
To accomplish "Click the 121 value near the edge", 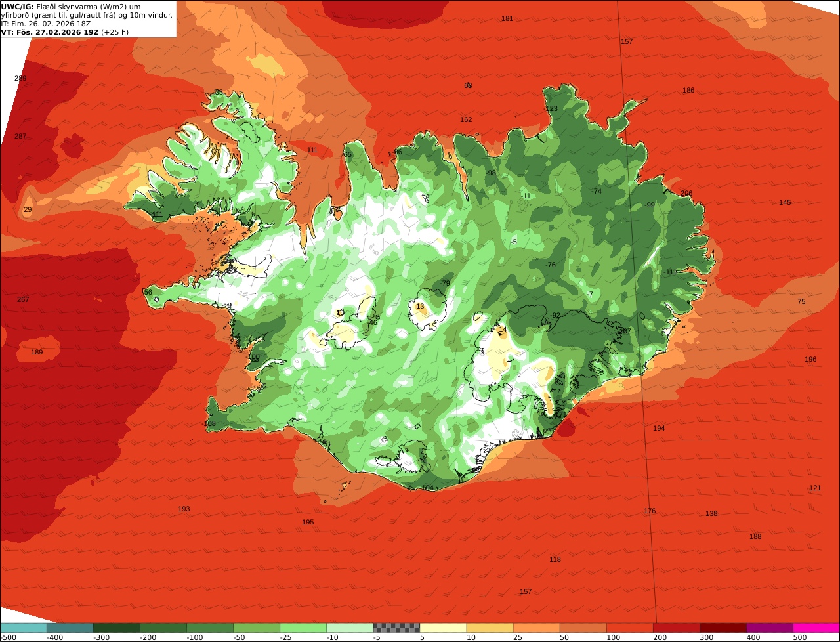I will (x=815, y=488).
